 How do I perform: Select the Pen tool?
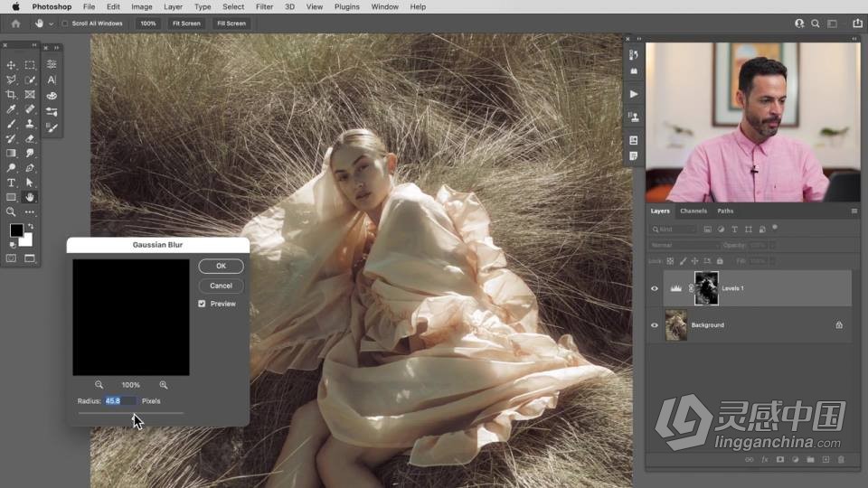[30, 168]
